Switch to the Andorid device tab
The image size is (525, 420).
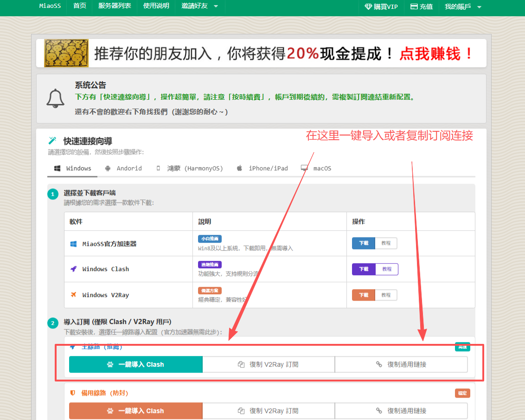[123, 168]
